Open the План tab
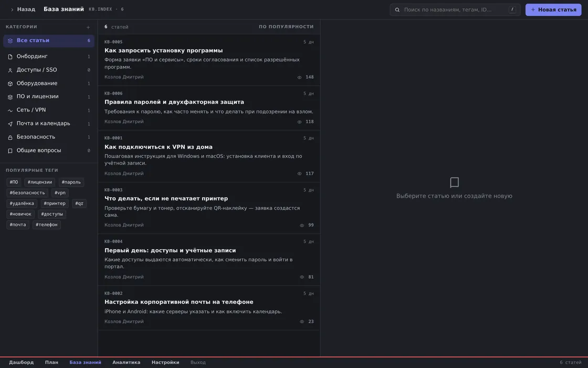 click(x=52, y=362)
